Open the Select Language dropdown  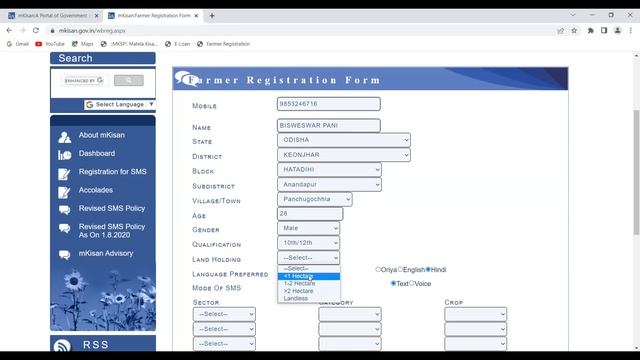120,104
